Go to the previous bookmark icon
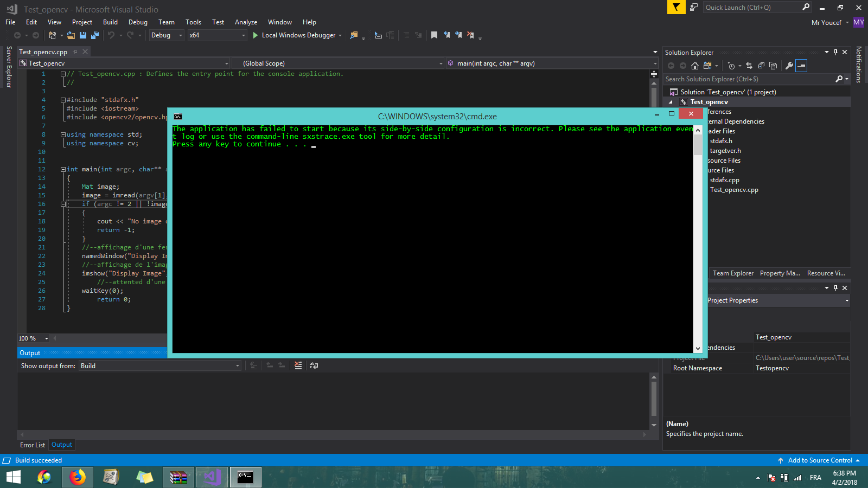 (x=446, y=35)
